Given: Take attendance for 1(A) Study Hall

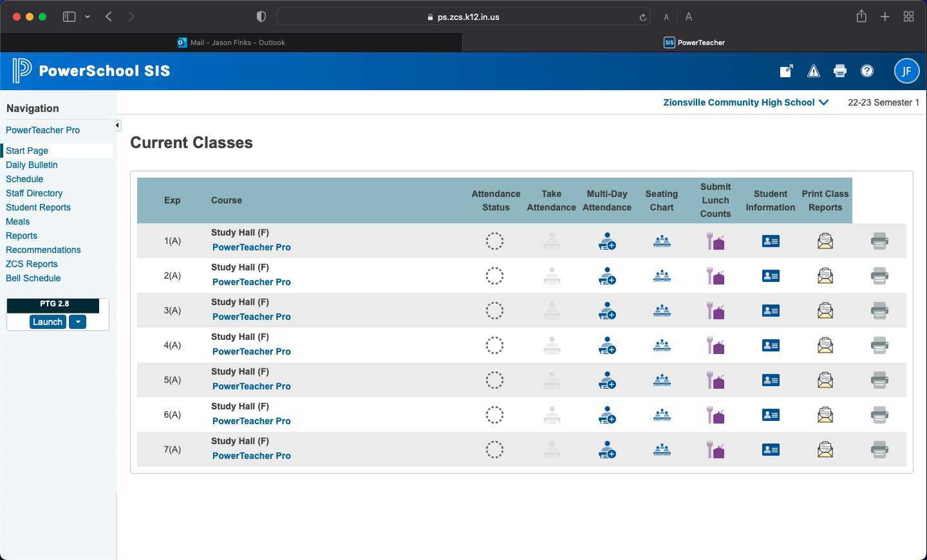Looking at the screenshot, I should (551, 241).
